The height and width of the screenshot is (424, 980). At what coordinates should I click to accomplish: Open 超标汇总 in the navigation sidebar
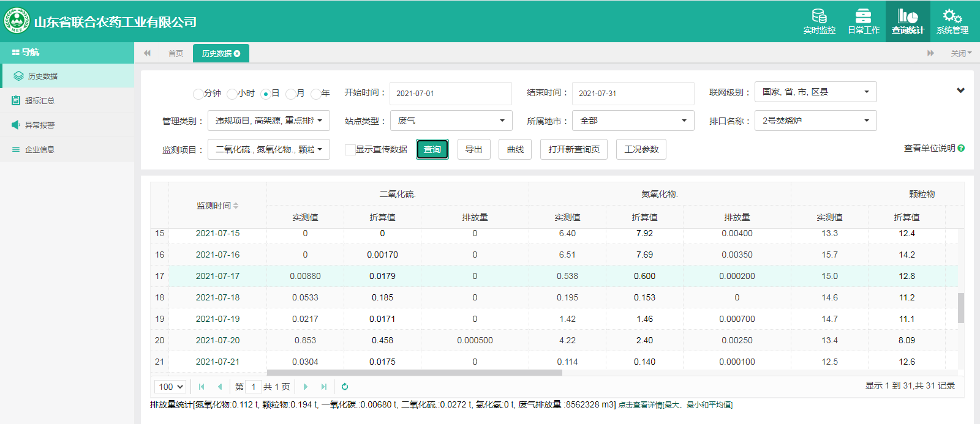(40, 100)
